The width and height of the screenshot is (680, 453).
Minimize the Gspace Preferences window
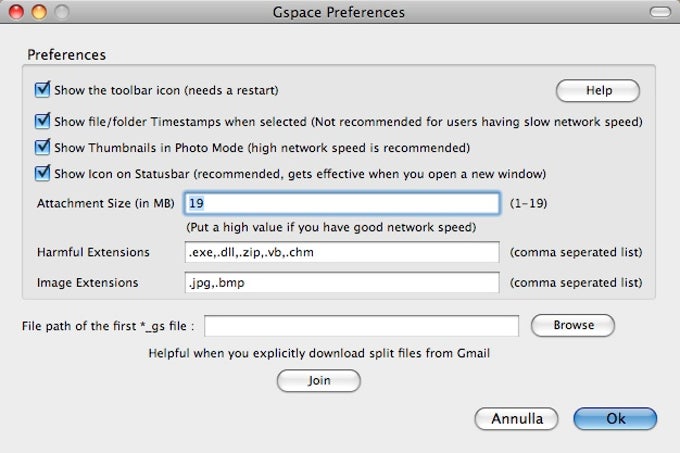(40, 13)
